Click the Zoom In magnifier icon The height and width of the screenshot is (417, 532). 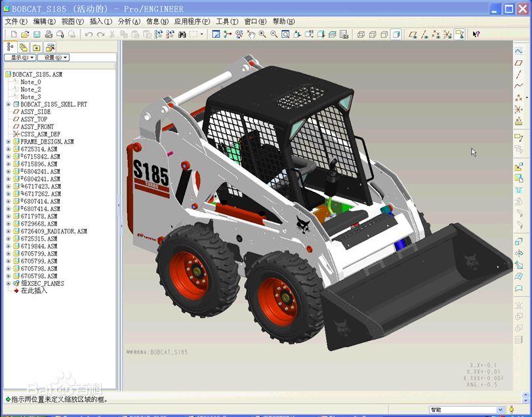(x=262, y=34)
